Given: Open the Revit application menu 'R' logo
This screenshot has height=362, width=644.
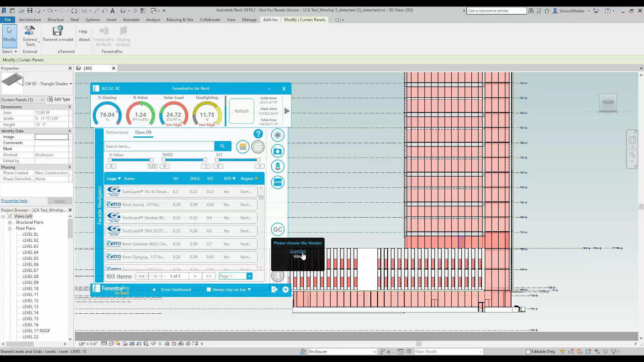Looking at the screenshot, I should pyautogui.click(x=4, y=10).
